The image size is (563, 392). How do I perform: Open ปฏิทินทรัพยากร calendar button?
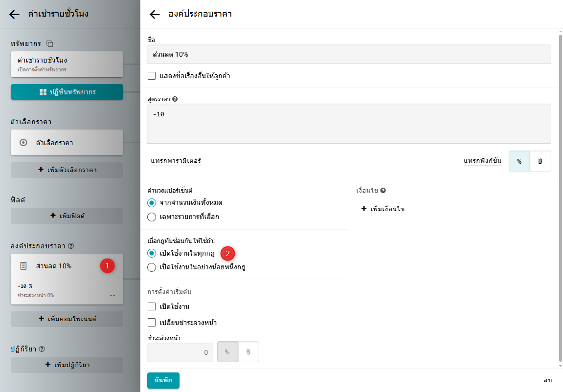click(x=67, y=92)
